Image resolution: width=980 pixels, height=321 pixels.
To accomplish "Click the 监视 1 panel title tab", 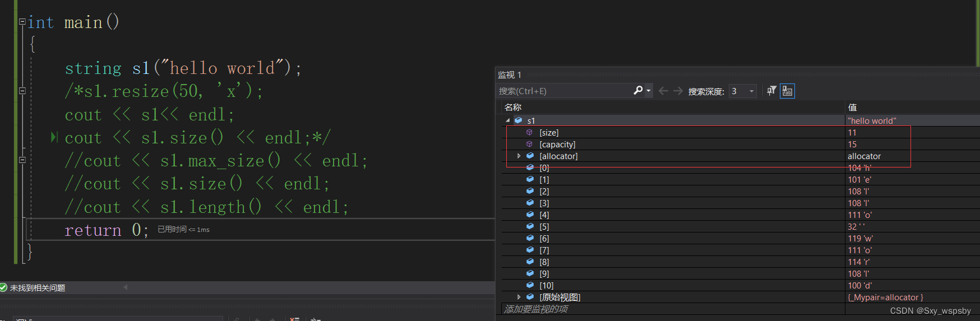I will coord(510,75).
